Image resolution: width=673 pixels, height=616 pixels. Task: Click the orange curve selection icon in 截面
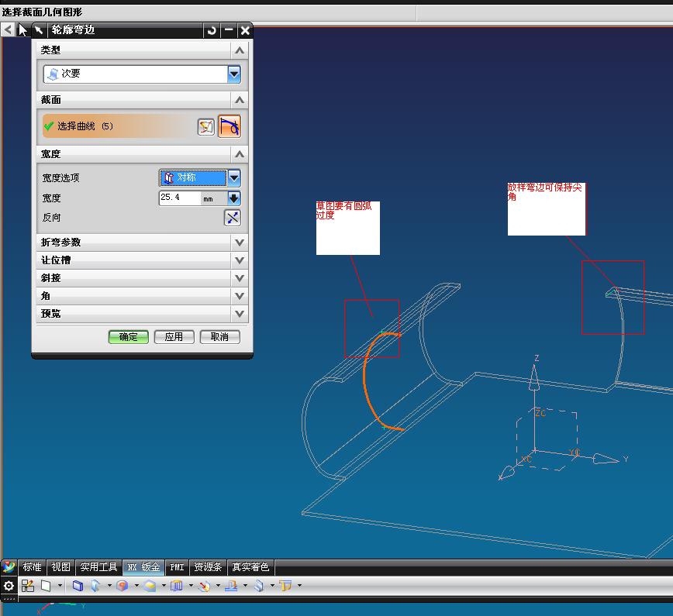click(x=230, y=126)
